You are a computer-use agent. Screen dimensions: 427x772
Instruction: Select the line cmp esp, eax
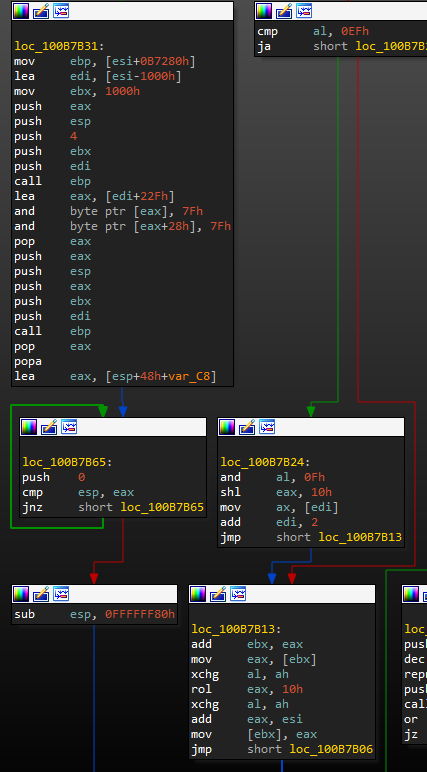(78, 492)
